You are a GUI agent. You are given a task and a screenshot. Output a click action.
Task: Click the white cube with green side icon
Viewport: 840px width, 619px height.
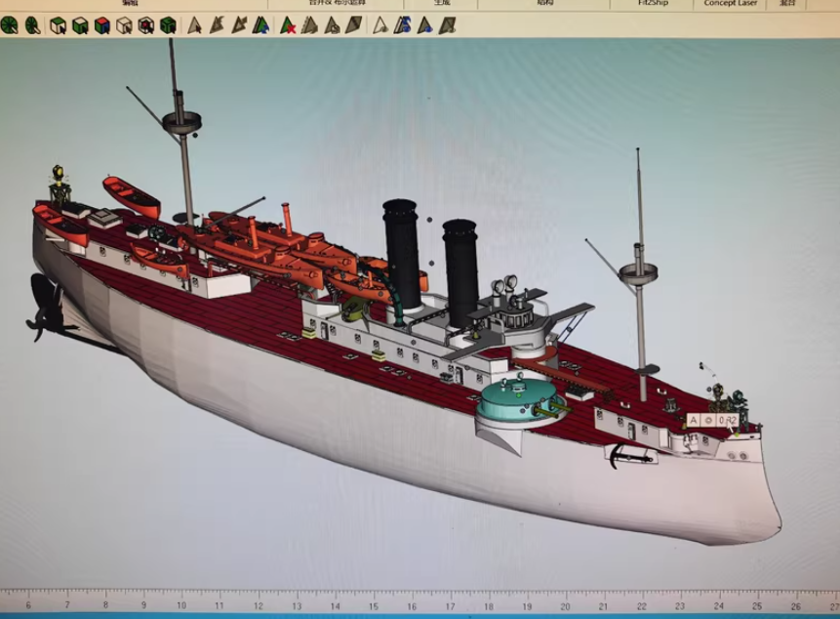click(x=80, y=25)
